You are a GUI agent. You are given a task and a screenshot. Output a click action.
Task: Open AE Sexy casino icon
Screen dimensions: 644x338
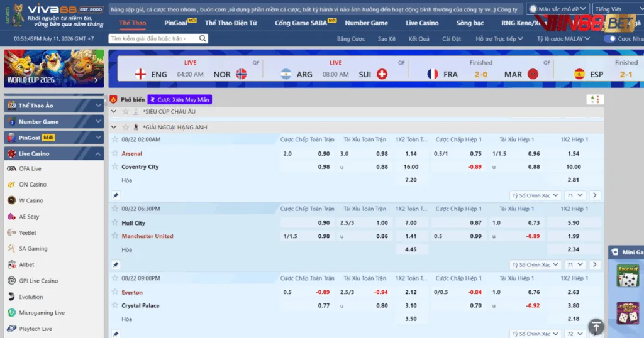[11, 217]
